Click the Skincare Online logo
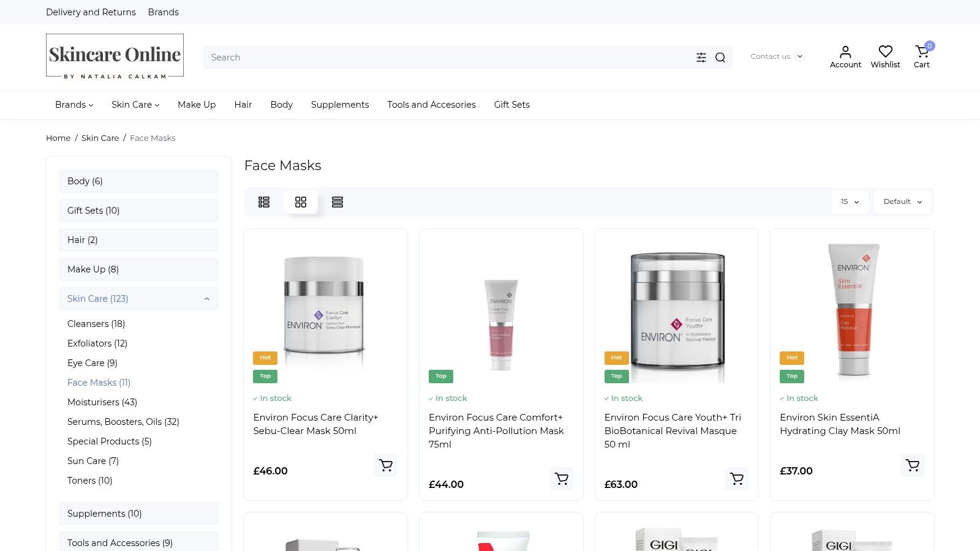The width and height of the screenshot is (980, 551). (x=115, y=58)
